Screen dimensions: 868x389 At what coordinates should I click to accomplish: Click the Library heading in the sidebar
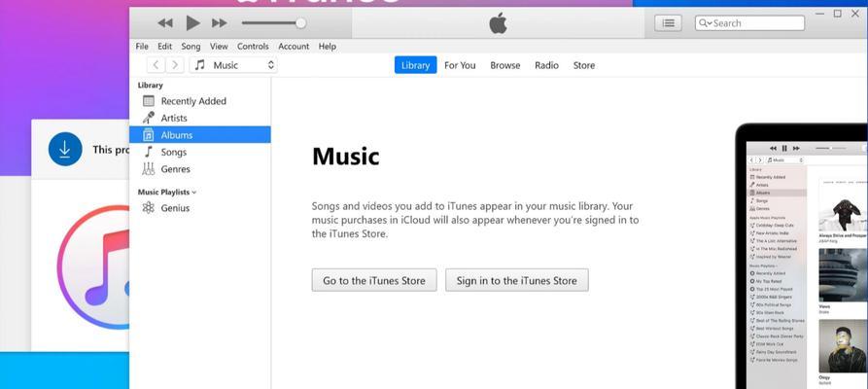pos(150,86)
